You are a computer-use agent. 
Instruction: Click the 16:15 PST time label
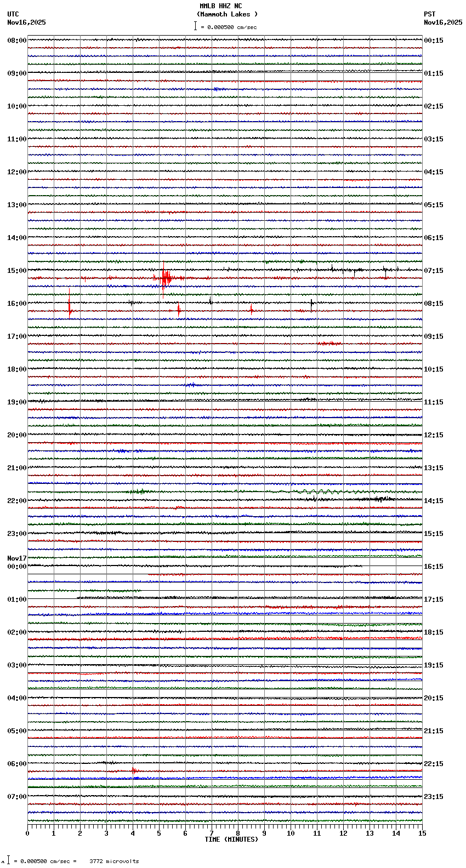434,567
